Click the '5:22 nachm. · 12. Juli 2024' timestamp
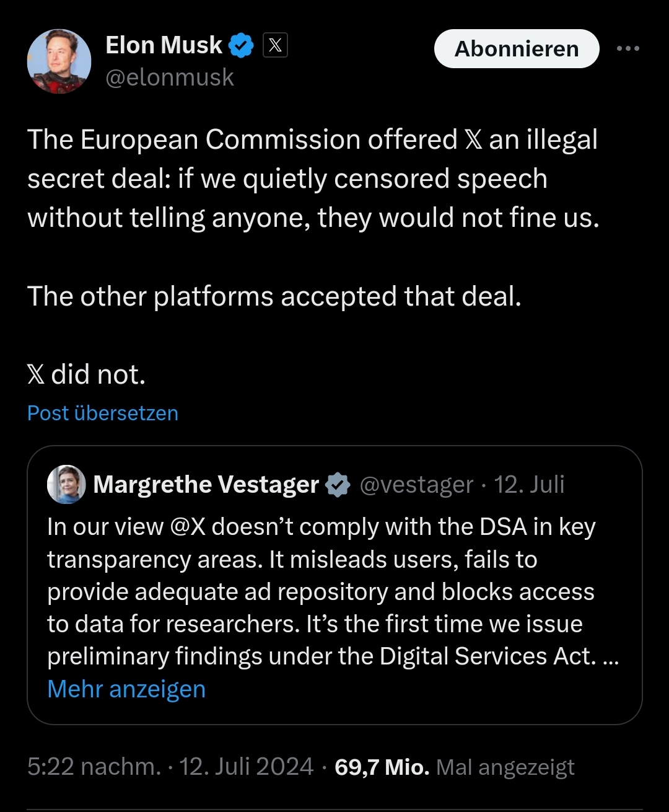The width and height of the screenshot is (669, 812). [x=170, y=767]
